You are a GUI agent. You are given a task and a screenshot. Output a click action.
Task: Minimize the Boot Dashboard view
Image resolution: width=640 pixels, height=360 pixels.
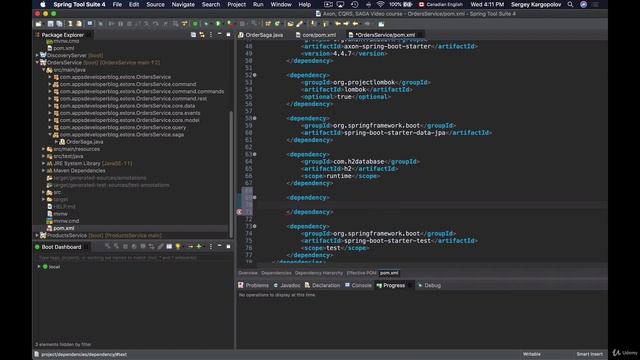220,247
